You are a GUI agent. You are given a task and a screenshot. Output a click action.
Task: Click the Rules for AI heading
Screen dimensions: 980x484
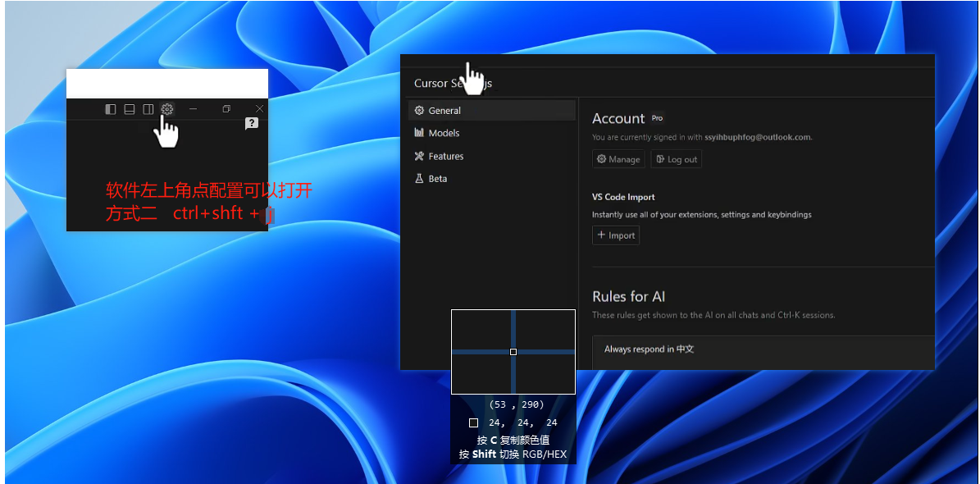pyautogui.click(x=628, y=296)
